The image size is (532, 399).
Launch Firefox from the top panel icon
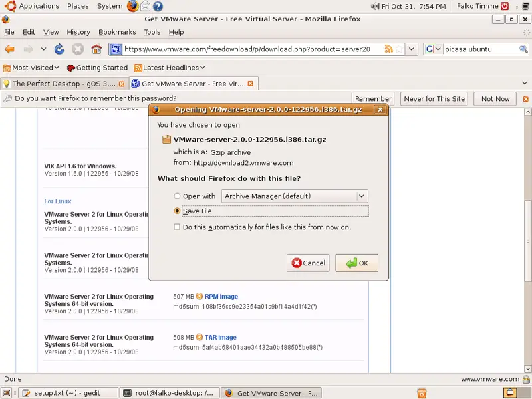(132, 6)
